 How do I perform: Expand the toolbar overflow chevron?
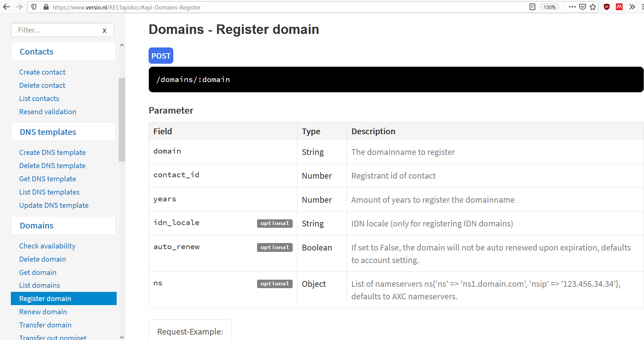(x=632, y=7)
